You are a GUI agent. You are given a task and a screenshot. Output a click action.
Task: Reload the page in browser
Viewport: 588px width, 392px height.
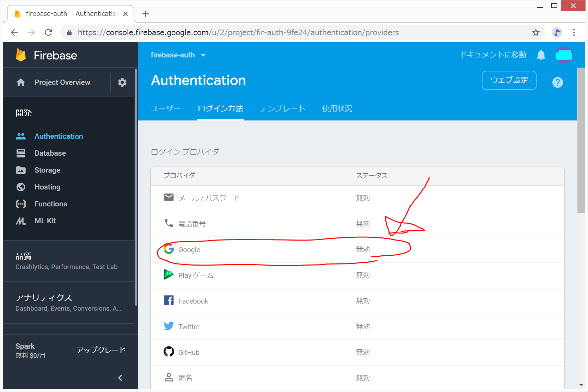tap(49, 33)
